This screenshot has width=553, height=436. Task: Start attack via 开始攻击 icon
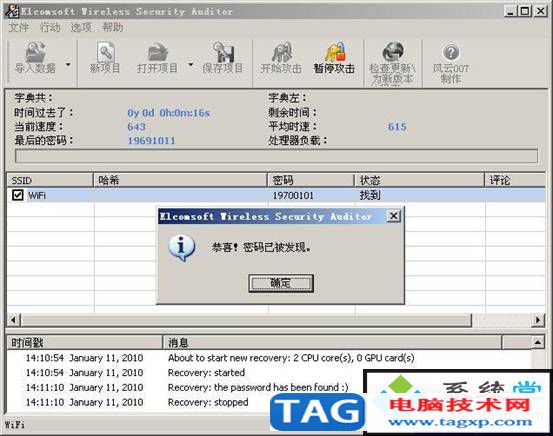coord(281,57)
